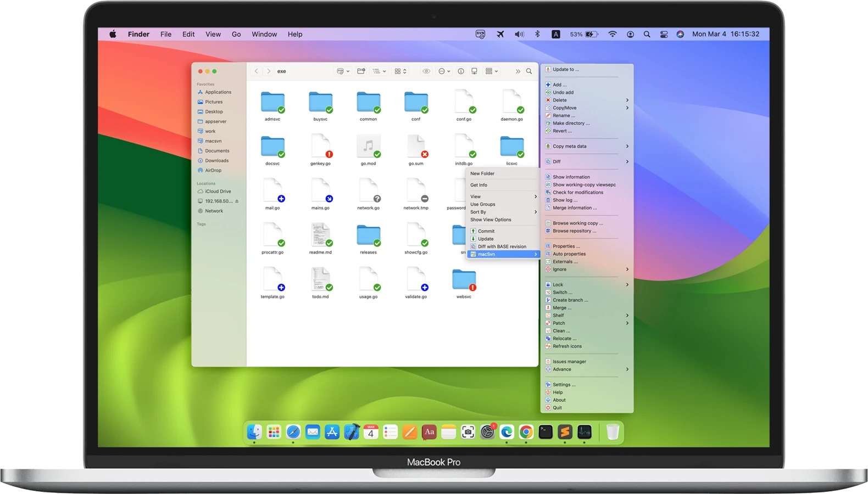Toggle Control Center in the menu bar
This screenshot has width=868, height=494.
[664, 34]
